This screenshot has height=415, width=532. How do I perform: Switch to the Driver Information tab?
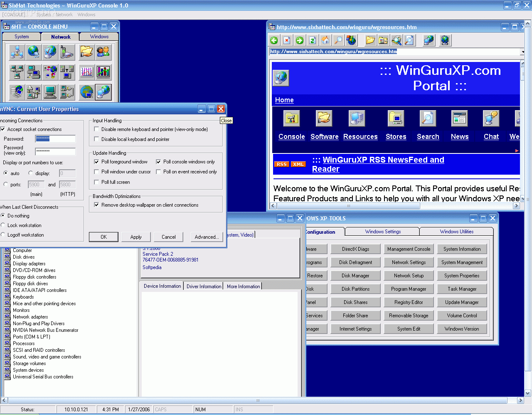point(204,287)
